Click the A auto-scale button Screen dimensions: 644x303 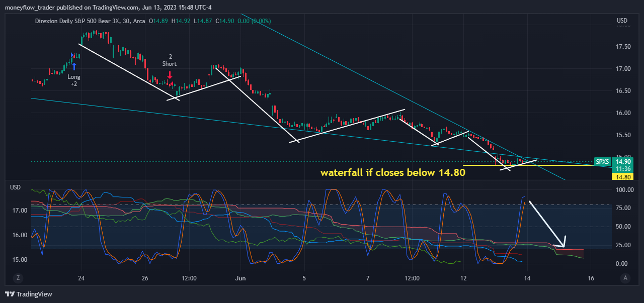click(625, 278)
